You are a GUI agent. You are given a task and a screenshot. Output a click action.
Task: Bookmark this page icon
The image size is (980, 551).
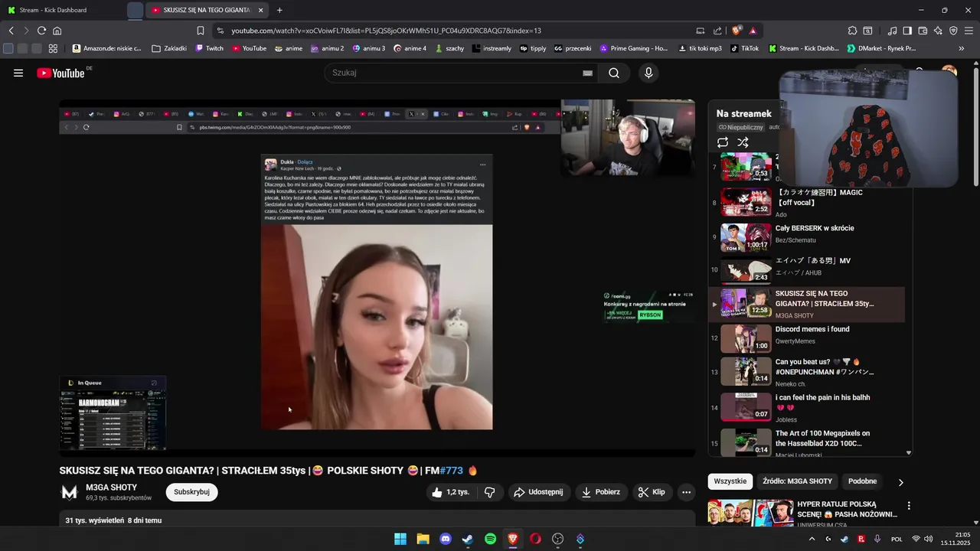[201, 31]
